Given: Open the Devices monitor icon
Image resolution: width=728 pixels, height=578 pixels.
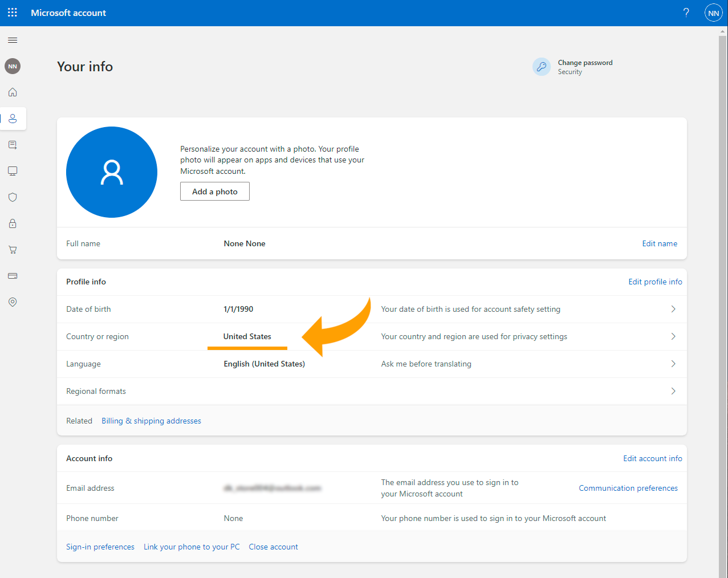Looking at the screenshot, I should pos(13,171).
